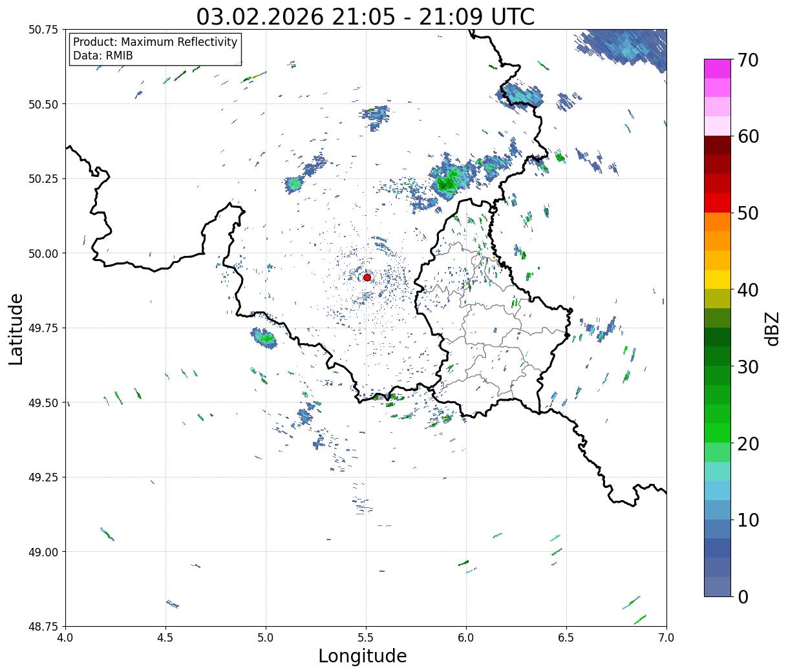Viewport: 788px width, 672px height.
Task: Click latitude tick label 50.25
Action: click(43, 178)
